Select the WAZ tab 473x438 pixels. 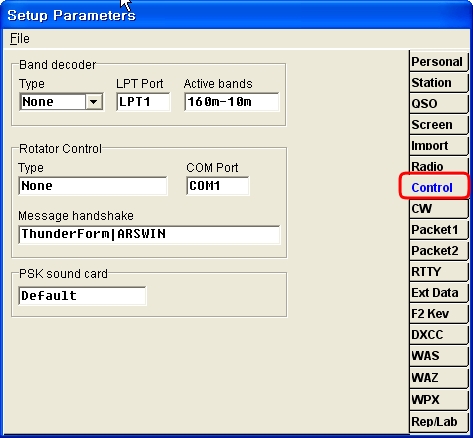click(x=438, y=378)
